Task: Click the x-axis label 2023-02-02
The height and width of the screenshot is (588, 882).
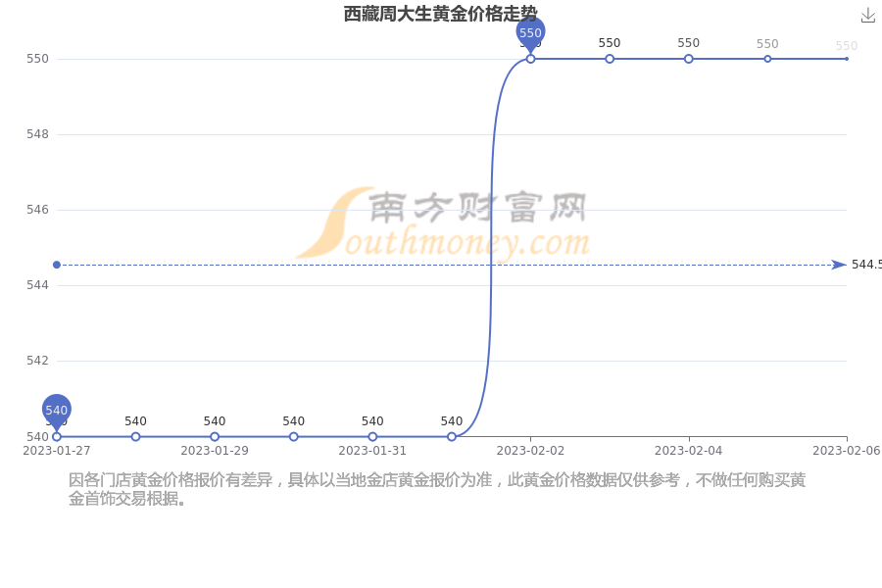Action: [x=530, y=451]
